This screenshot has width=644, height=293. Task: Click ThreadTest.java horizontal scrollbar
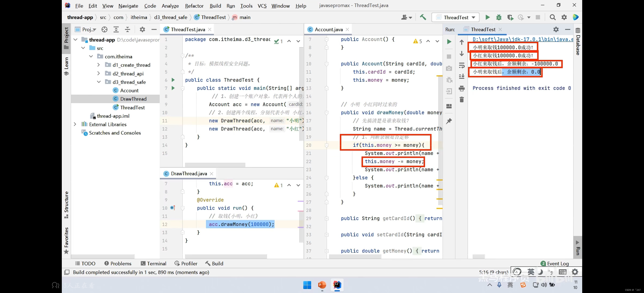click(215, 165)
